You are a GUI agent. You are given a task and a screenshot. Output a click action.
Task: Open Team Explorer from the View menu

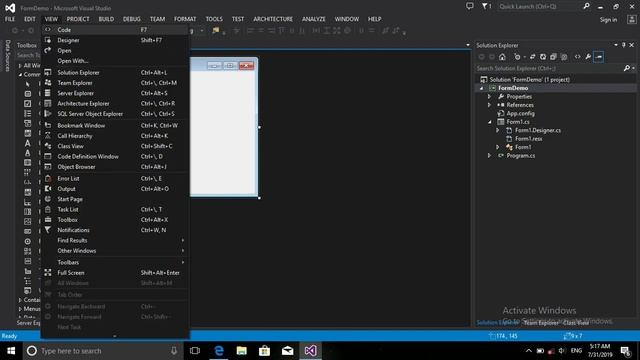point(114,83)
